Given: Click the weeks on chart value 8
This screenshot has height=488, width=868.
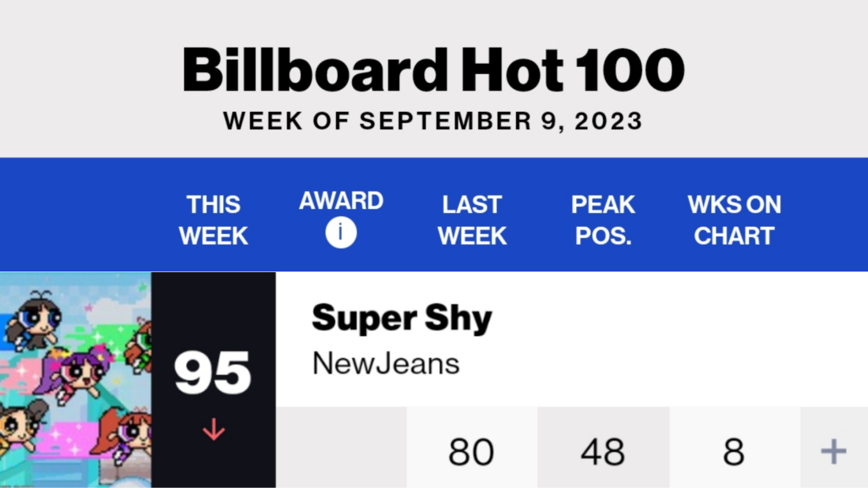Looking at the screenshot, I should click(734, 452).
